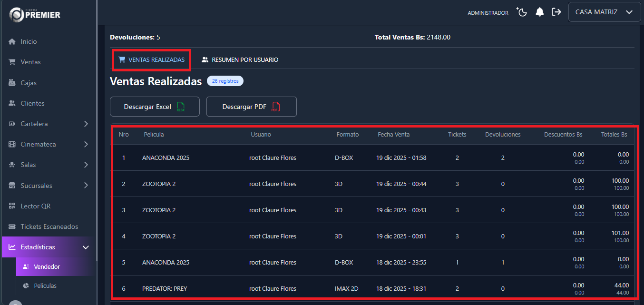644x305 pixels.
Task: Click the Descargar Excel button
Action: click(x=155, y=107)
